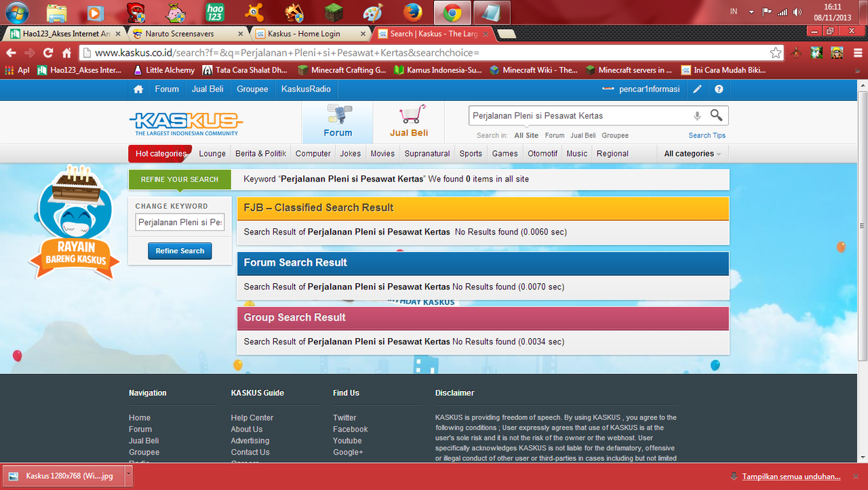The image size is (868, 490).
Task: Switch to the Forum section tab
Action: click(338, 122)
